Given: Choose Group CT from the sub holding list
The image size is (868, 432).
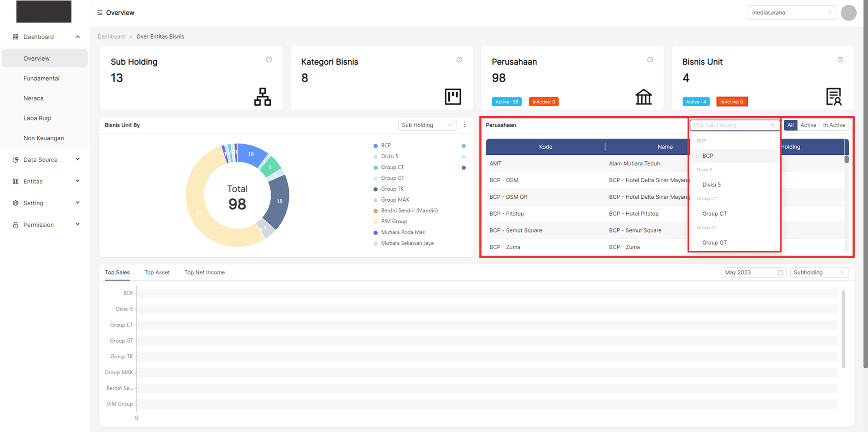Looking at the screenshot, I should (x=714, y=214).
